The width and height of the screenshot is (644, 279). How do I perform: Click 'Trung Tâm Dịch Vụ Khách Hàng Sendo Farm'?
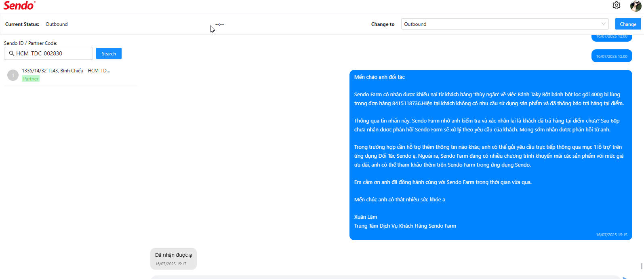coord(405,226)
